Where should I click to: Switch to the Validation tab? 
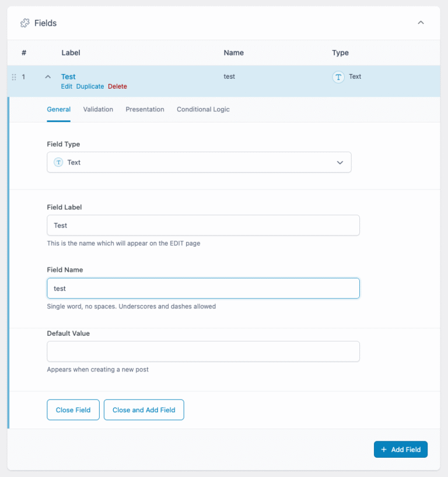point(98,109)
